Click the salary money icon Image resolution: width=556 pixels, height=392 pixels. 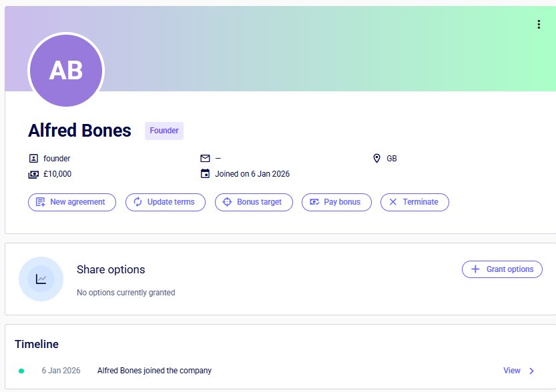pyautogui.click(x=33, y=174)
